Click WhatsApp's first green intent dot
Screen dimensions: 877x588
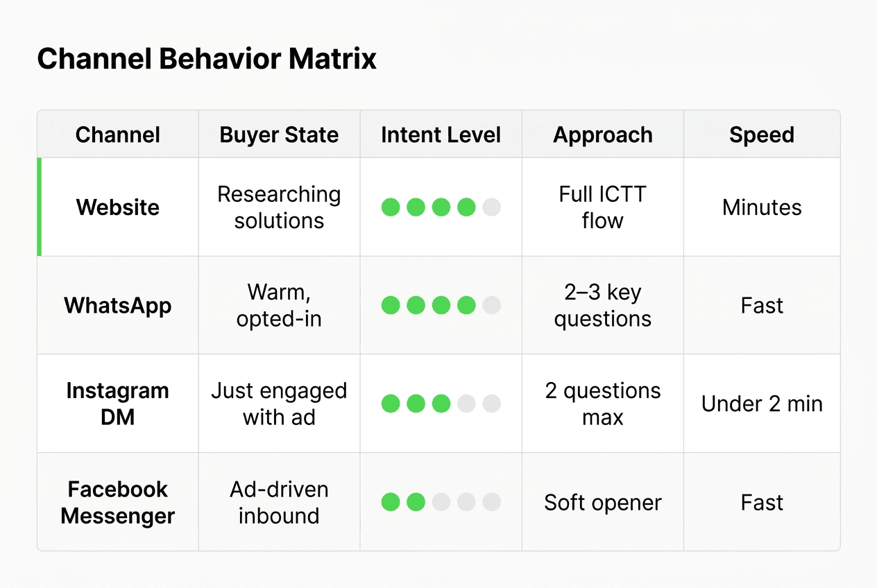coord(391,305)
